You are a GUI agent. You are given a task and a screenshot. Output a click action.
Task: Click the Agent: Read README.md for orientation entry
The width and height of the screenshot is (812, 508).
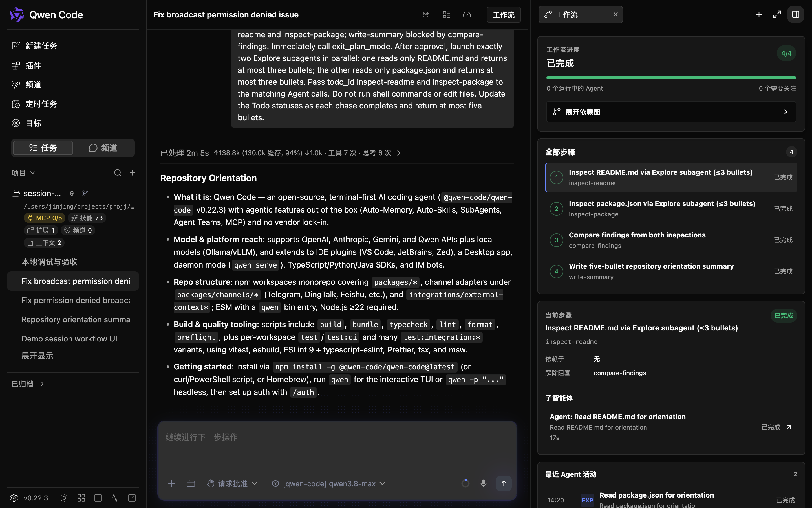[671, 427]
